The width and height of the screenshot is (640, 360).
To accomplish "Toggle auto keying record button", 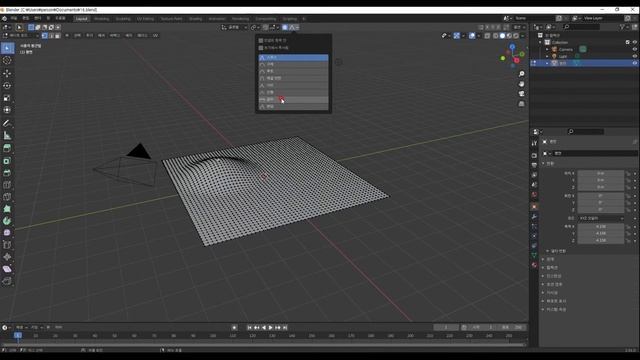I will [x=234, y=327].
